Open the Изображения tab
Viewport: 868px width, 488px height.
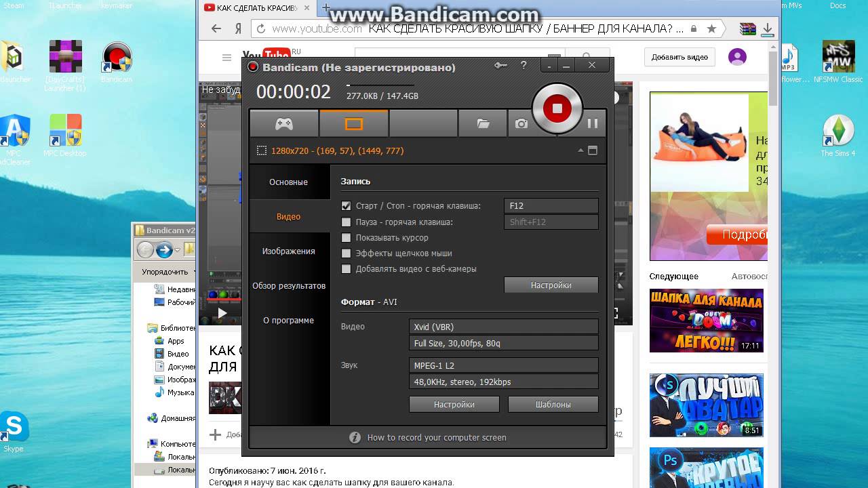(288, 251)
